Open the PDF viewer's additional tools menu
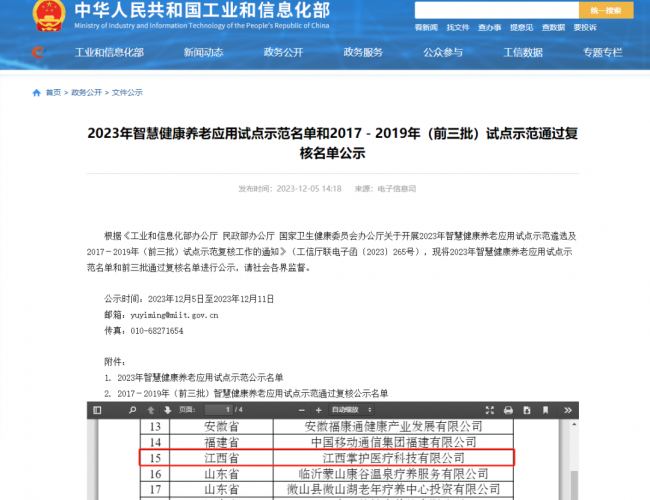Screen dimensions: 650x500 click(x=568, y=410)
